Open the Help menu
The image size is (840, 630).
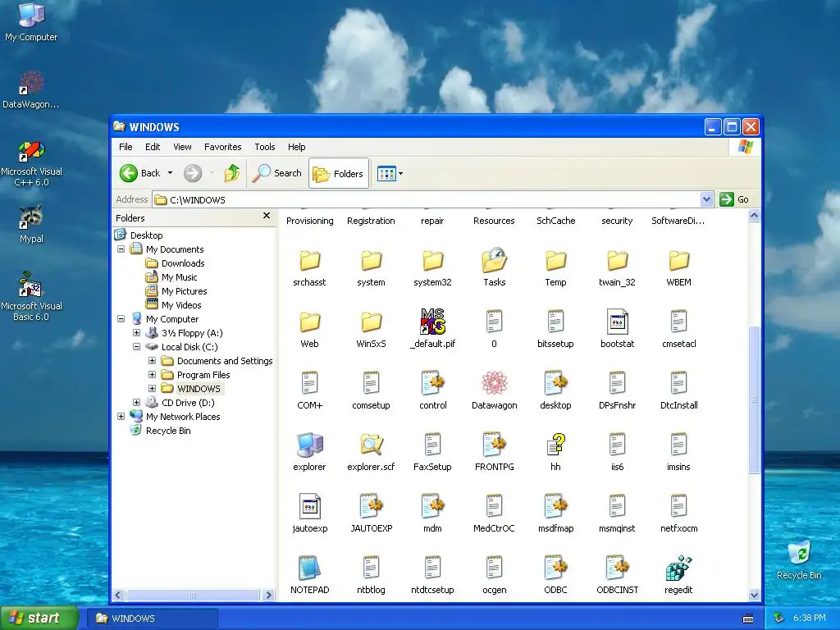point(296,147)
